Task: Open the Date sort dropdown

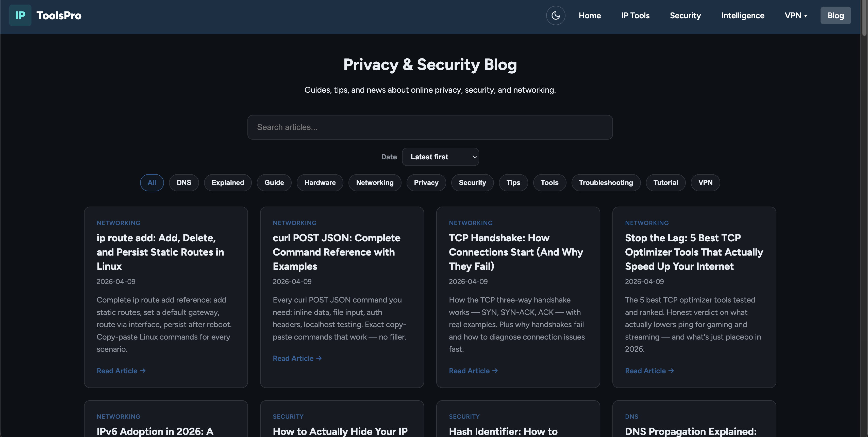Action: (x=440, y=157)
